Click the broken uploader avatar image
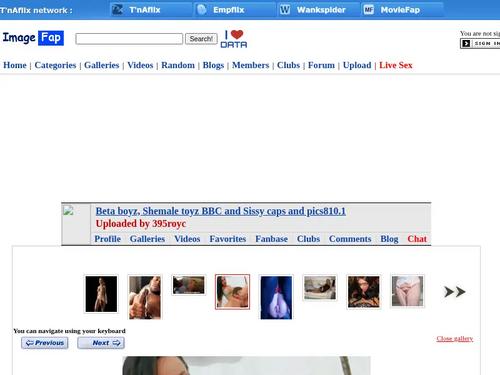The height and width of the screenshot is (375, 500). [x=68, y=211]
